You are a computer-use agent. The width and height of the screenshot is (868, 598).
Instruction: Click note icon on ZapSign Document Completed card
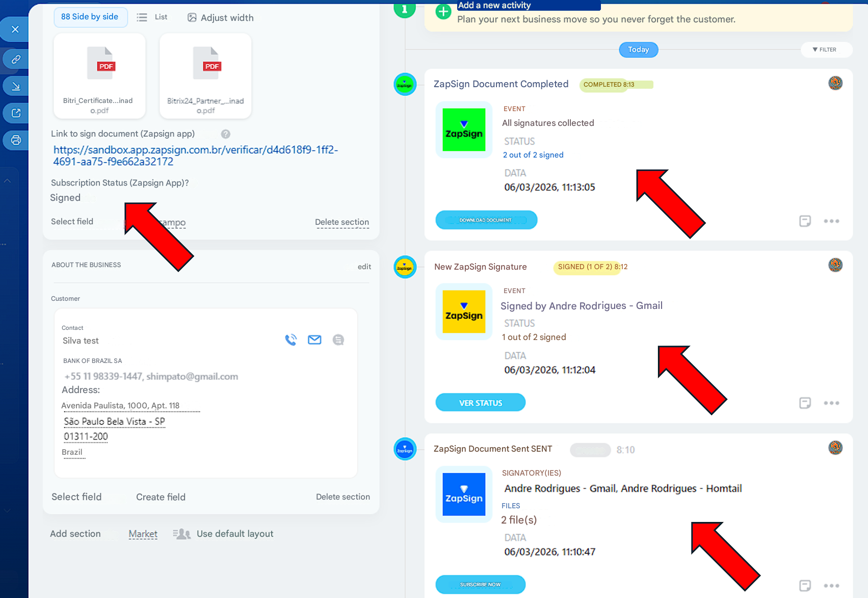point(805,221)
